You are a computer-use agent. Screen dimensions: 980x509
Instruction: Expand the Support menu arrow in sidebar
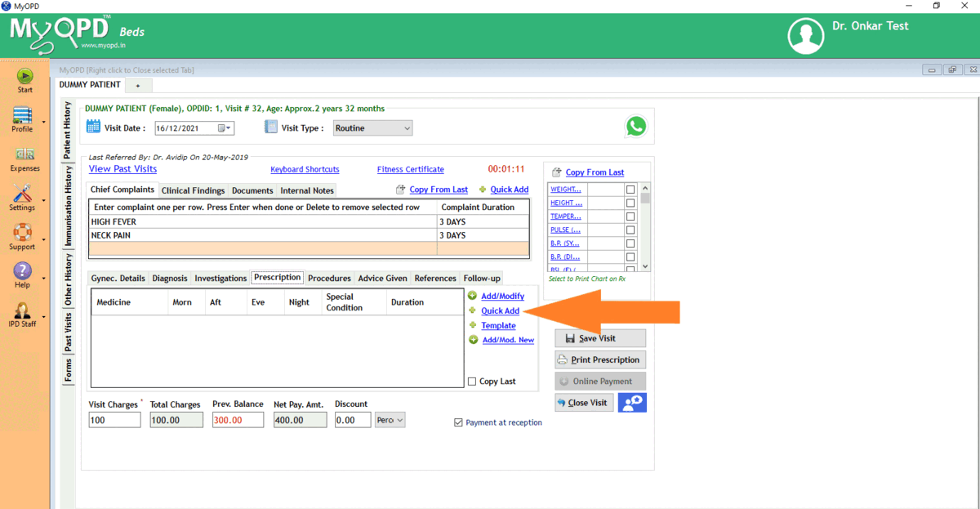point(44,239)
